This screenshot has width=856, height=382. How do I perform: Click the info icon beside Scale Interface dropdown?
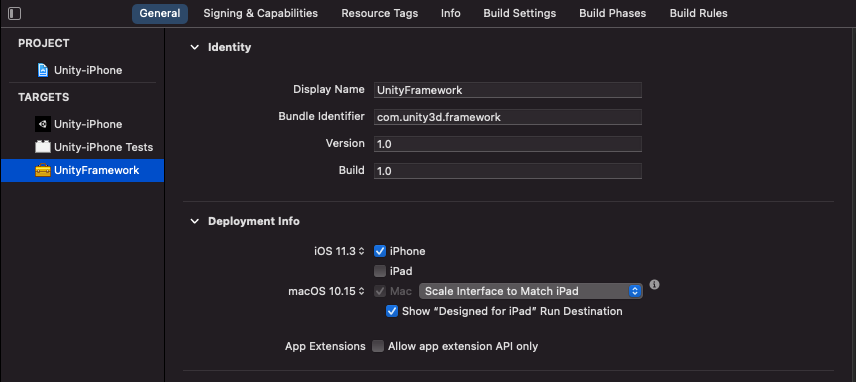pyautogui.click(x=655, y=285)
